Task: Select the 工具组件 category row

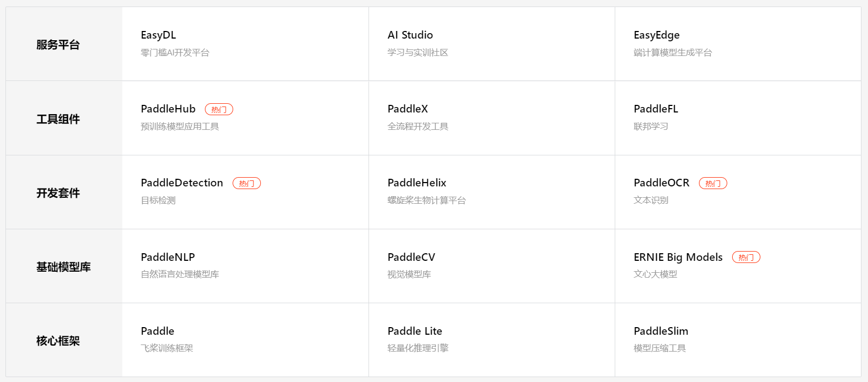Action: click(x=58, y=118)
